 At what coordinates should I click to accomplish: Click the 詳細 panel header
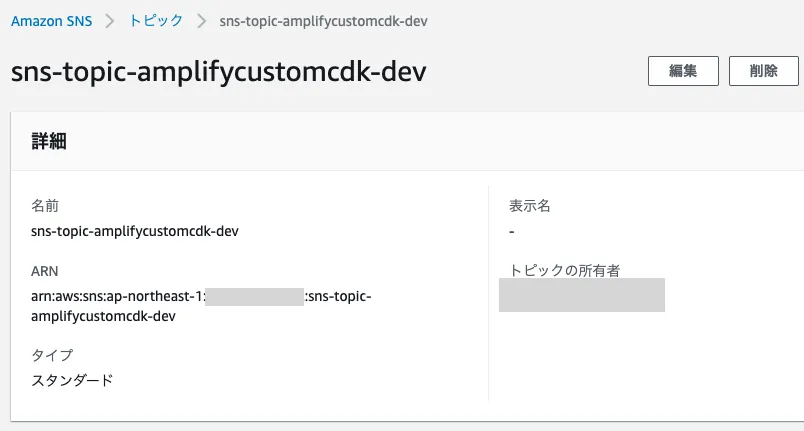click(49, 141)
